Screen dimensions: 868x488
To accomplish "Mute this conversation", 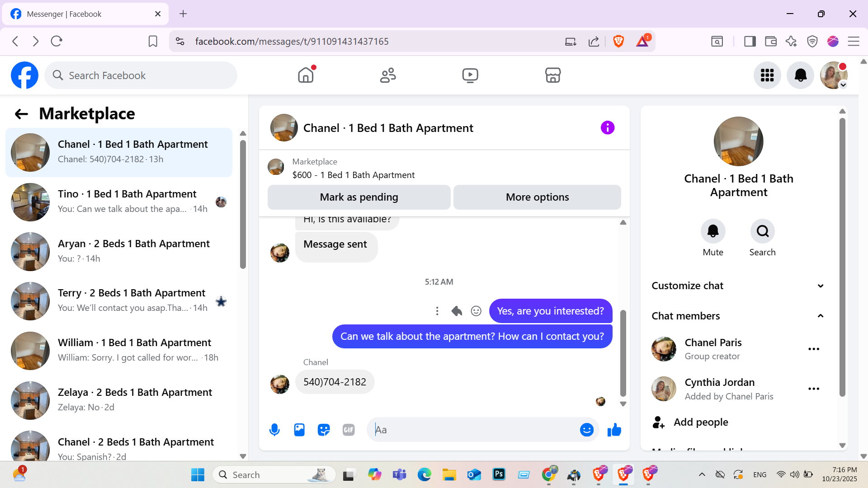I will tap(713, 231).
